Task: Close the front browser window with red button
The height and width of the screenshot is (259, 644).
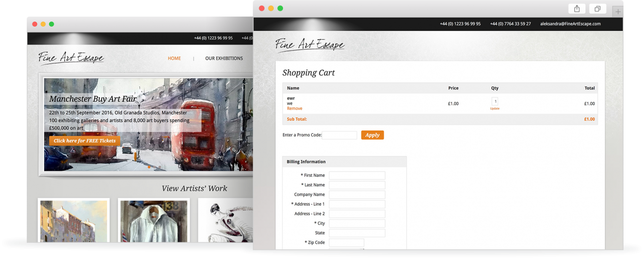Action: pos(262,8)
